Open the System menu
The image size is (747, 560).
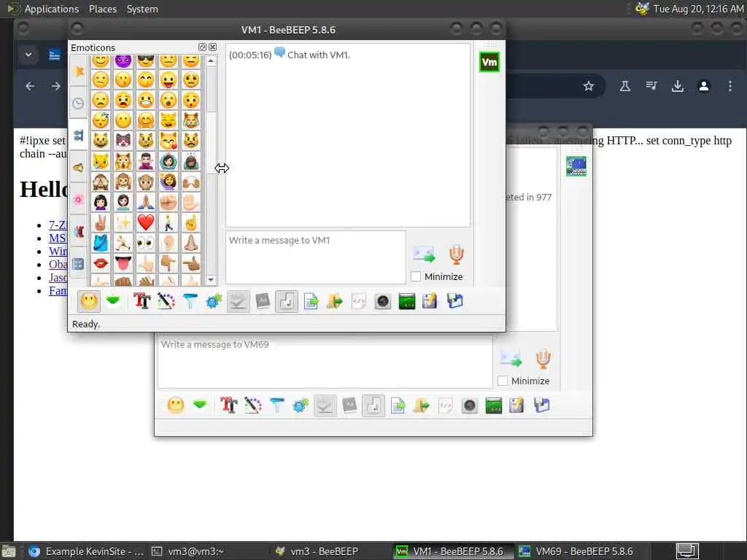pyautogui.click(x=142, y=9)
